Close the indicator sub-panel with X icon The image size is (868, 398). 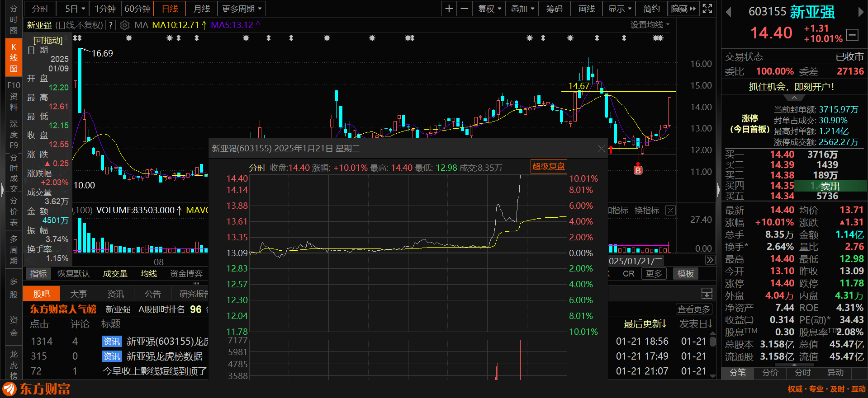pyautogui.click(x=671, y=211)
